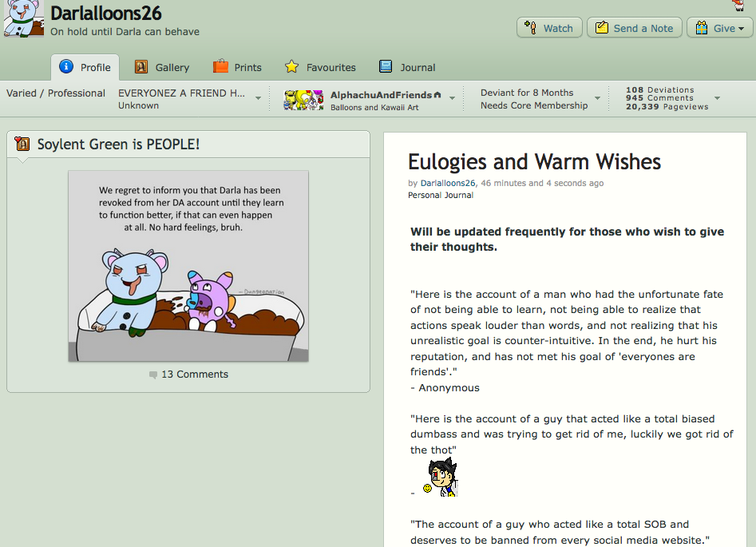The image size is (756, 547).
Task: Expand the AlphachuAndFriends group dropdown arrow
Action: coord(453,98)
